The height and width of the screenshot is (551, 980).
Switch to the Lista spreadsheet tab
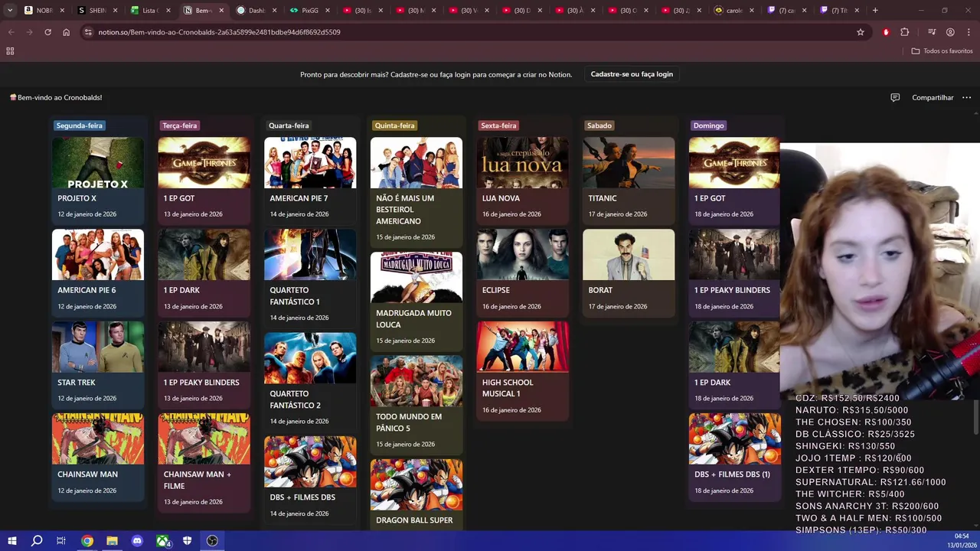click(149, 11)
